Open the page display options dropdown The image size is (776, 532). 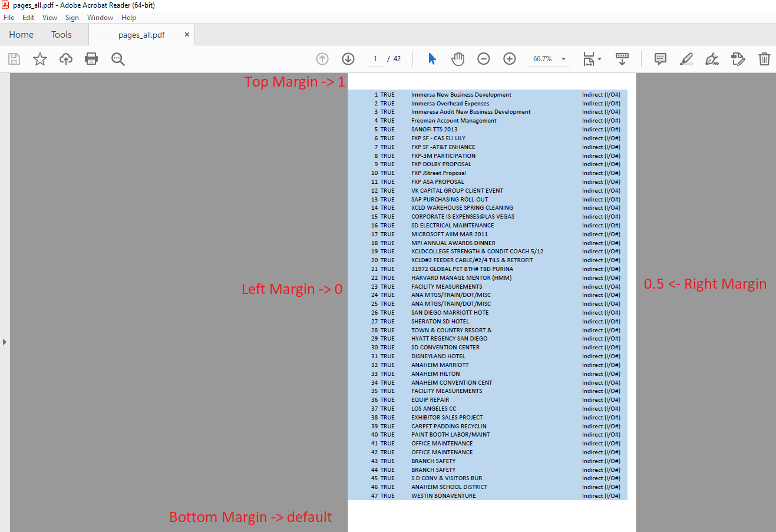(x=592, y=59)
